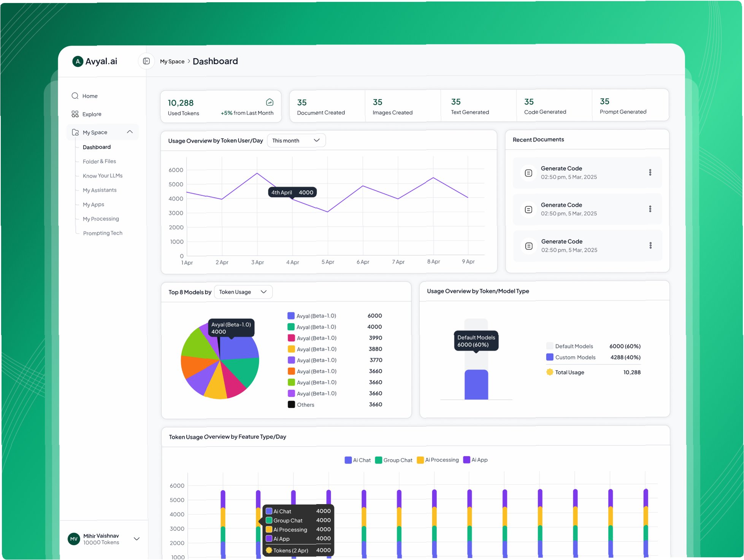Open Explore via its grid icon
This screenshot has height=560, width=744.
coord(75,114)
